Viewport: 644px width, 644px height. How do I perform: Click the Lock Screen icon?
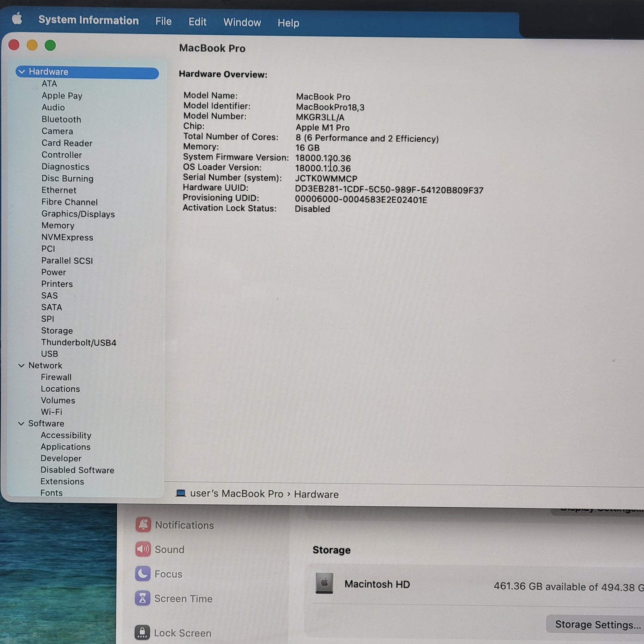tap(142, 632)
